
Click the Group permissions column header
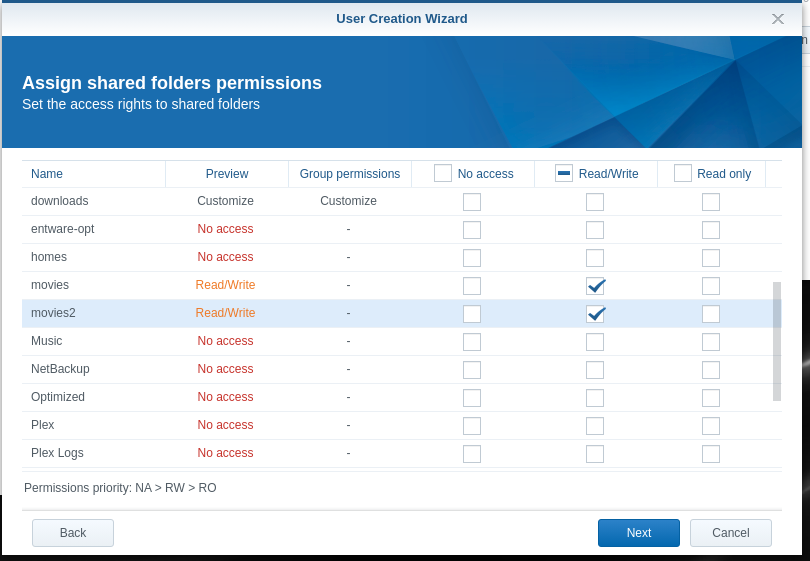(x=350, y=174)
